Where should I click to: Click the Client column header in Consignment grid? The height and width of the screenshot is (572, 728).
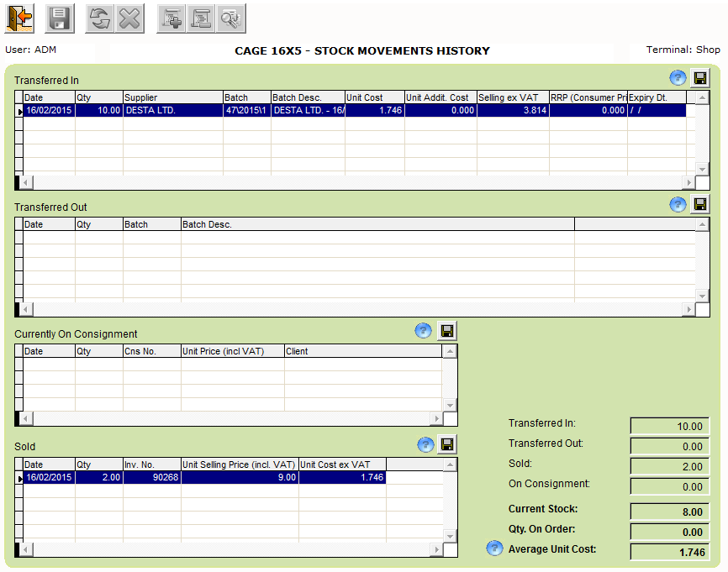(x=362, y=351)
